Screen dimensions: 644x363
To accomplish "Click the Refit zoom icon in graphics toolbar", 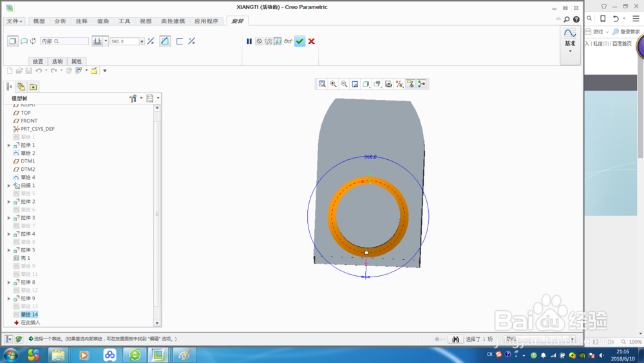I will tap(323, 84).
